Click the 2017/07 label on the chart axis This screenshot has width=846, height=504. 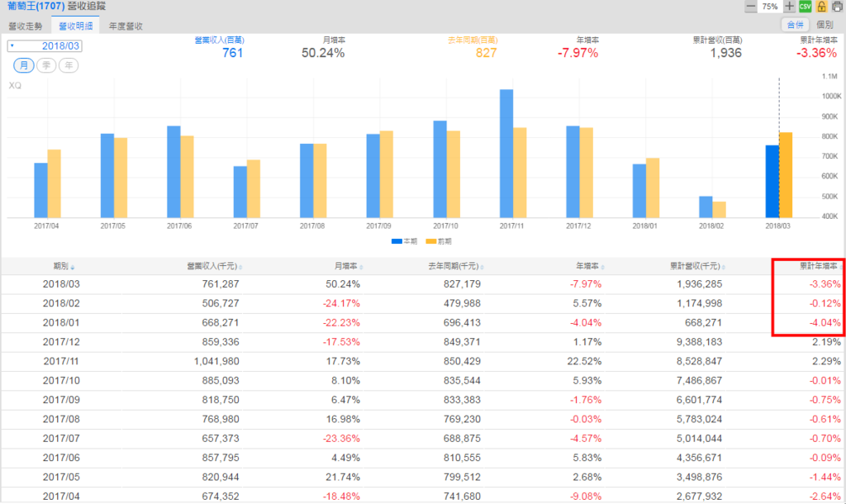(x=245, y=226)
